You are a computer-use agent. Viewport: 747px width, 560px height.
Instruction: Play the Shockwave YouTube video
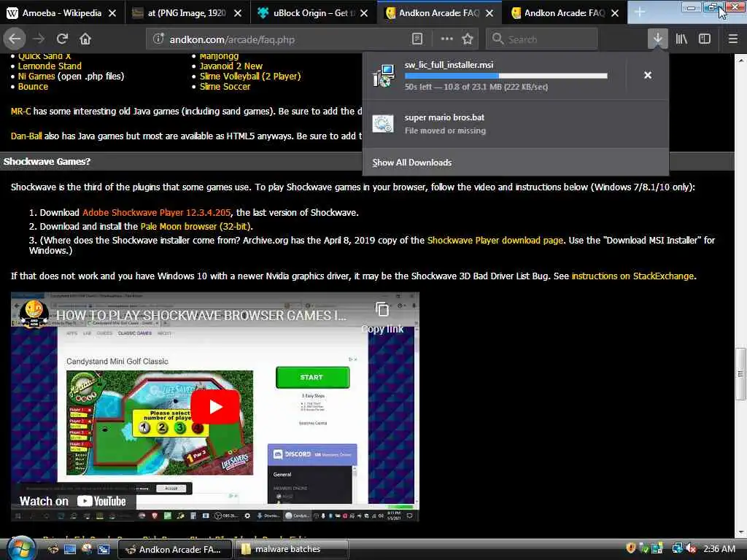(x=215, y=407)
